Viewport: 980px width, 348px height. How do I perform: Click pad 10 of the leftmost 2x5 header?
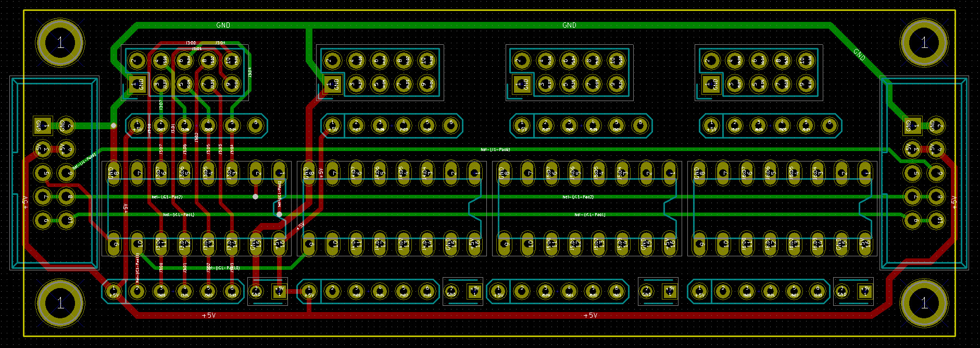click(232, 60)
